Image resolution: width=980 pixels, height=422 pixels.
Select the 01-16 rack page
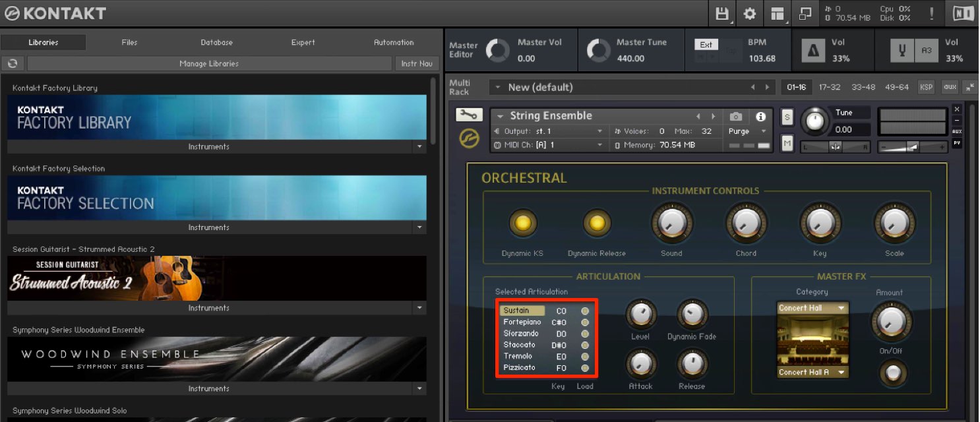pyautogui.click(x=796, y=87)
